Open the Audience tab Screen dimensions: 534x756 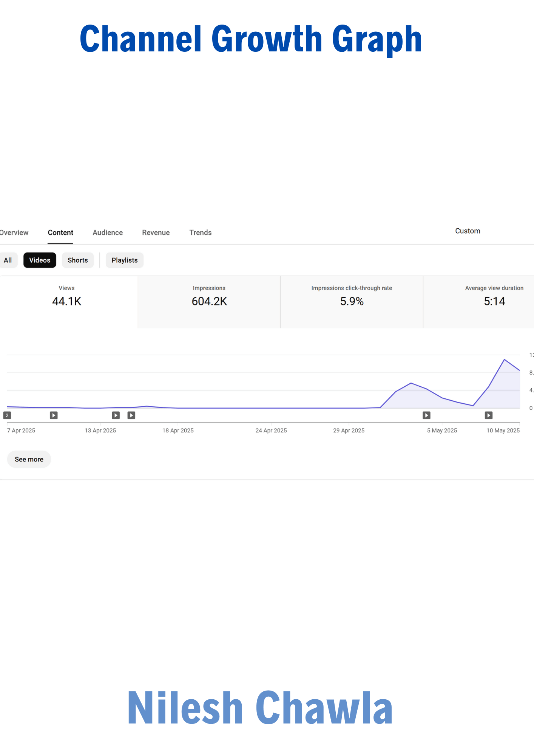point(108,232)
